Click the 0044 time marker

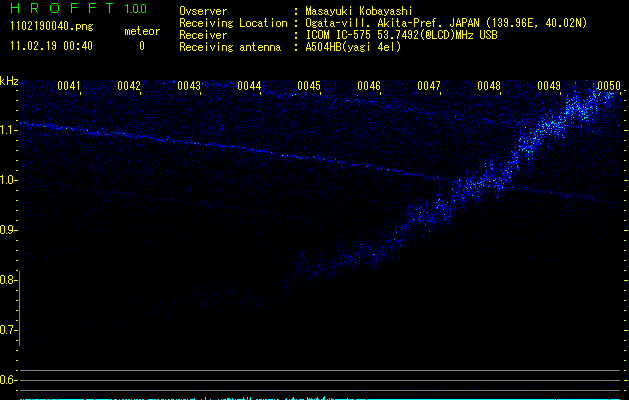[x=249, y=86]
